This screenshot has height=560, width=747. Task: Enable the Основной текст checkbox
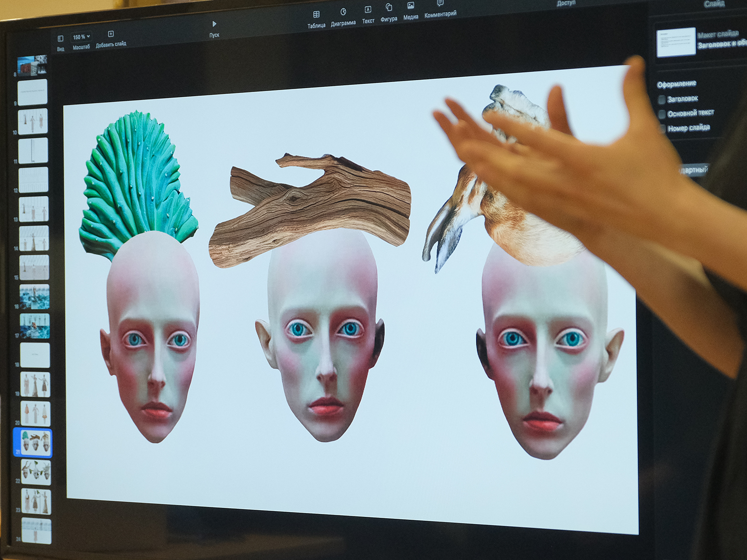click(662, 114)
